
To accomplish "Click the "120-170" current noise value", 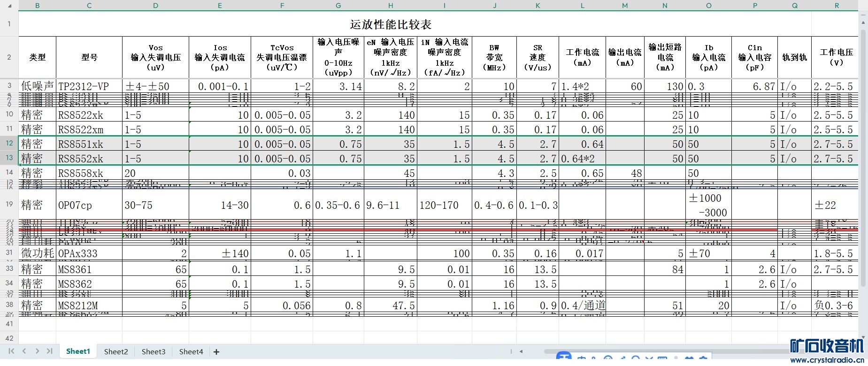I will [x=445, y=205].
